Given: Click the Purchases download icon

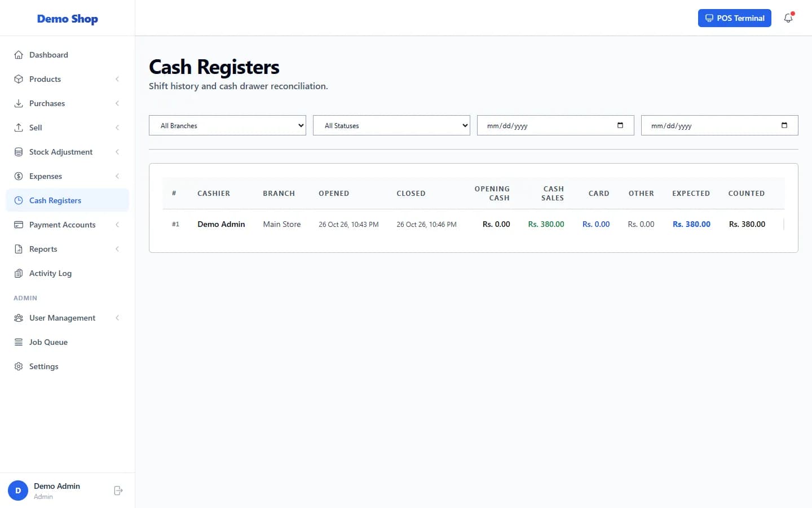Looking at the screenshot, I should (x=19, y=103).
